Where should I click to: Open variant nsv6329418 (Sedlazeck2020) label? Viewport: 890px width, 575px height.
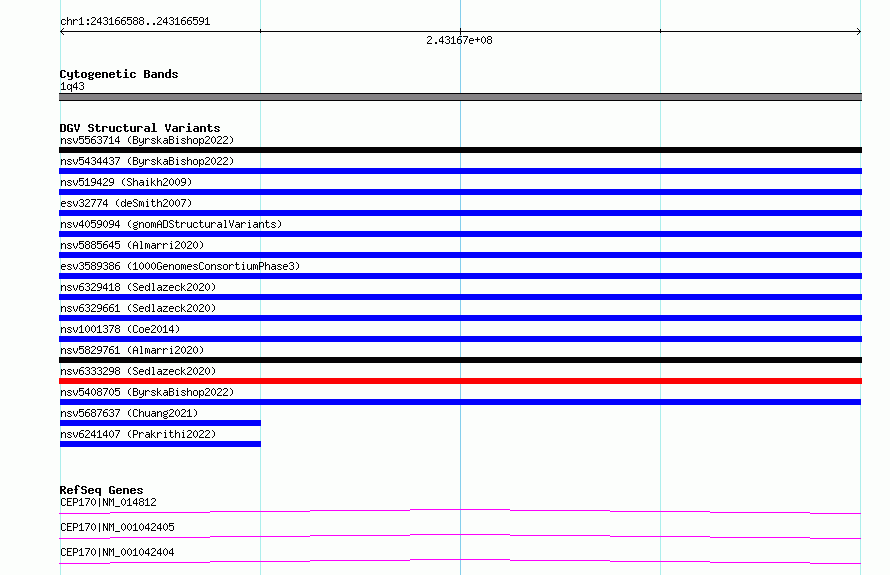coord(138,287)
